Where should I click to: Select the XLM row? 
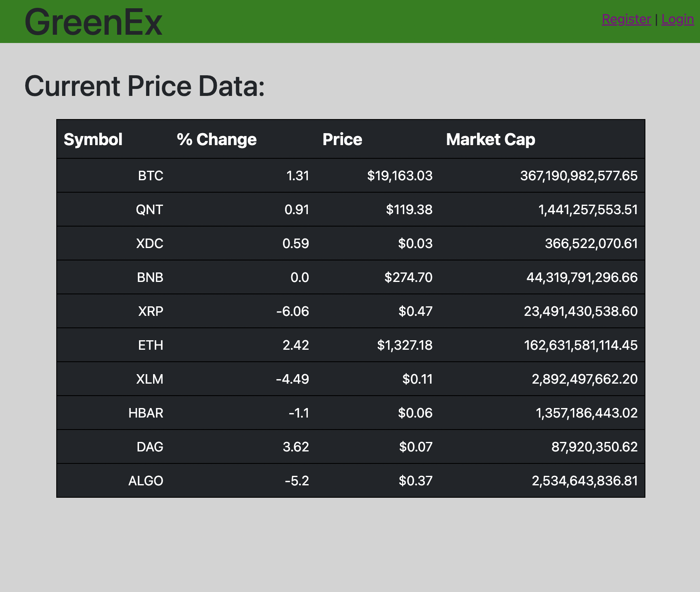pyautogui.click(x=351, y=379)
